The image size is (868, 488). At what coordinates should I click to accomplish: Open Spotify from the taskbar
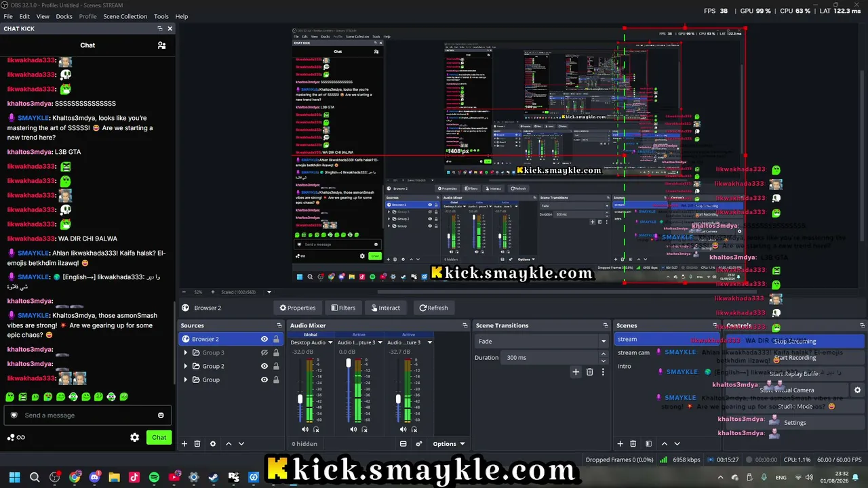[154, 477]
